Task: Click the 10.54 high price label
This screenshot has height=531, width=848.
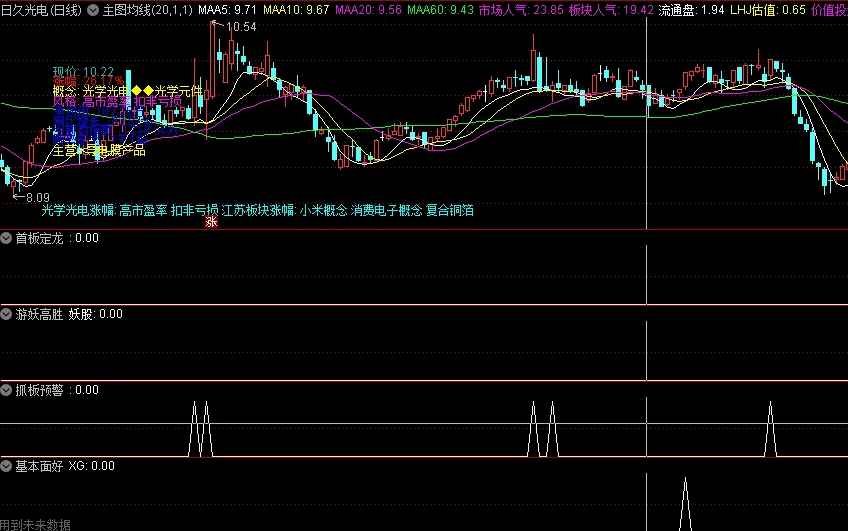Action: click(x=241, y=26)
